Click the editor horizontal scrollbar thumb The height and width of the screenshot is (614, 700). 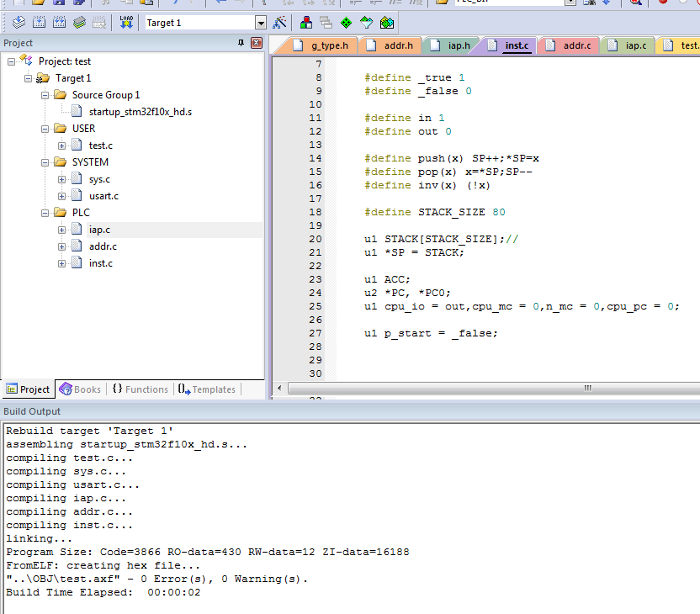(x=494, y=389)
